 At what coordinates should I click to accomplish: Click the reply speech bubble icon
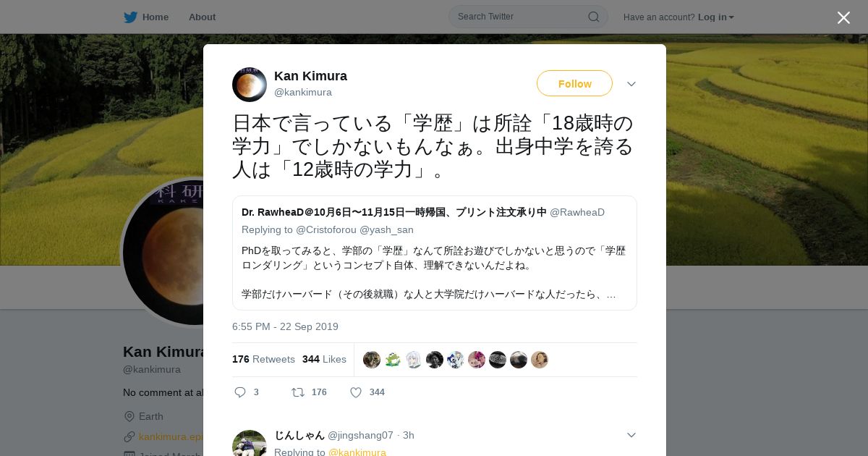[240, 392]
